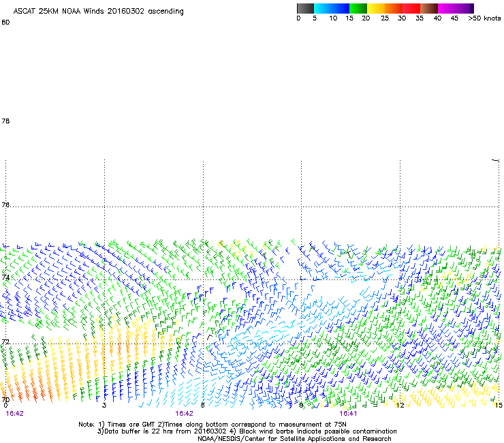
Task: Click the '30' label under the color legend
Action: pos(402,18)
